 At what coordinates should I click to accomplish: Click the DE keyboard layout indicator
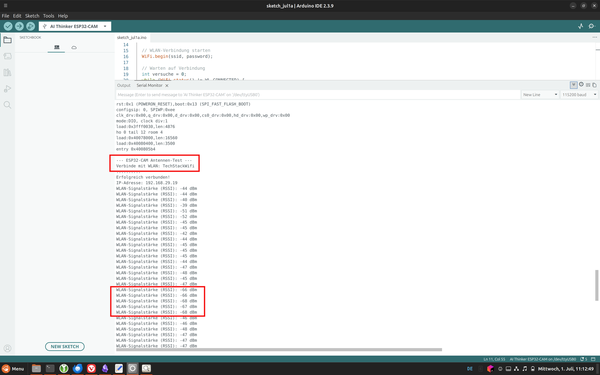click(x=470, y=368)
